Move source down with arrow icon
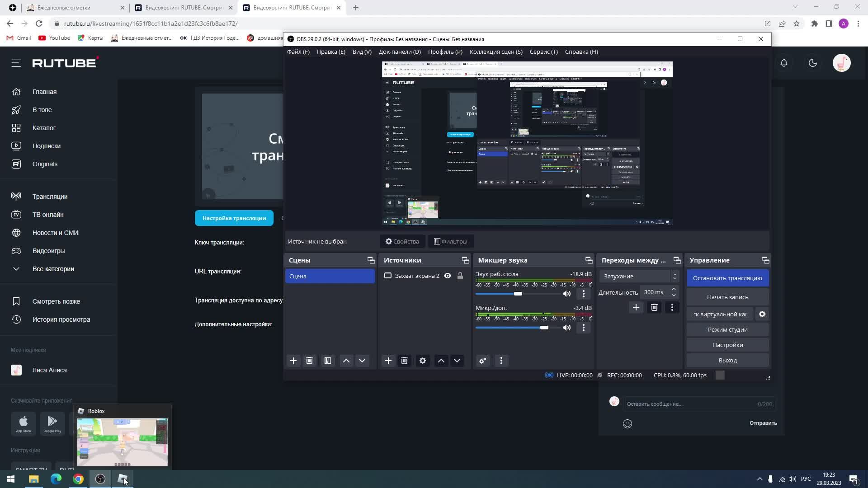The height and width of the screenshot is (488, 868). coord(457,361)
